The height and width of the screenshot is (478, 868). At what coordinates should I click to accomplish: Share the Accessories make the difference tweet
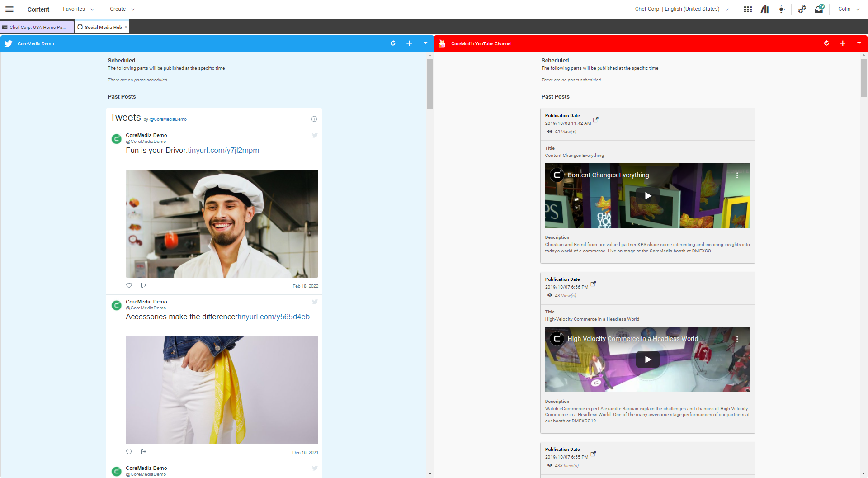pos(144,451)
